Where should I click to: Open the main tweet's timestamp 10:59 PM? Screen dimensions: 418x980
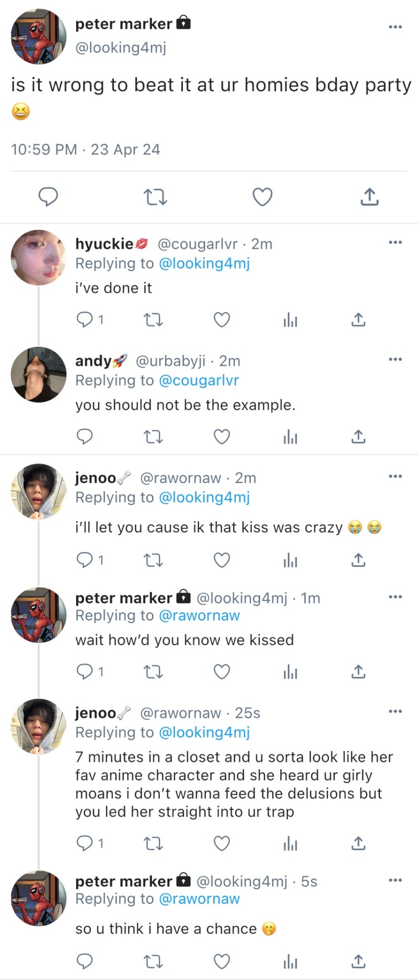tap(44, 150)
